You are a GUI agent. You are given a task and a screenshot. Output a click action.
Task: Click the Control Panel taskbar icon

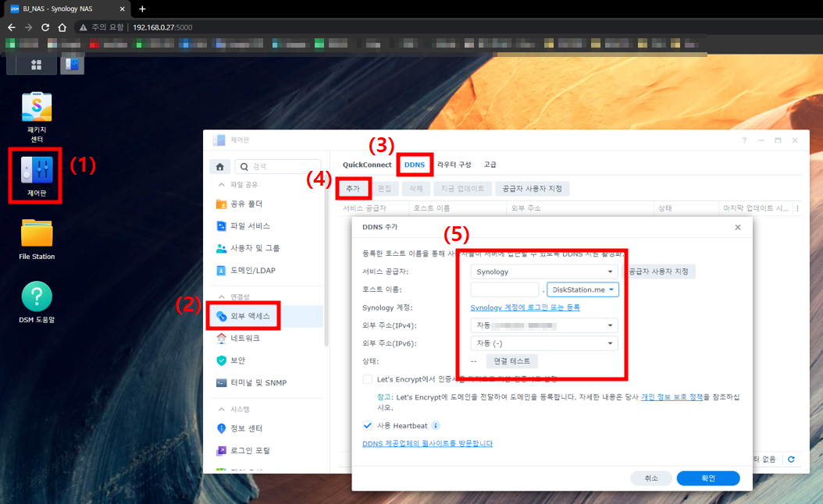(x=72, y=65)
